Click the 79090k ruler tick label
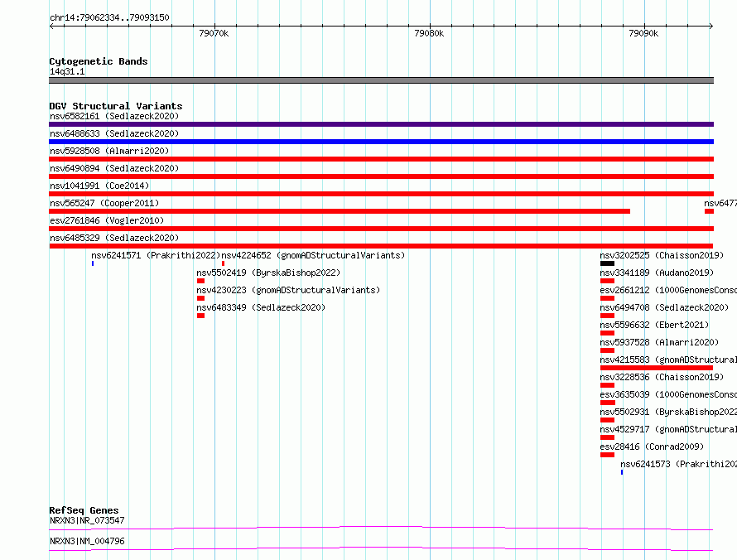The width and height of the screenshot is (737, 560). [643, 33]
